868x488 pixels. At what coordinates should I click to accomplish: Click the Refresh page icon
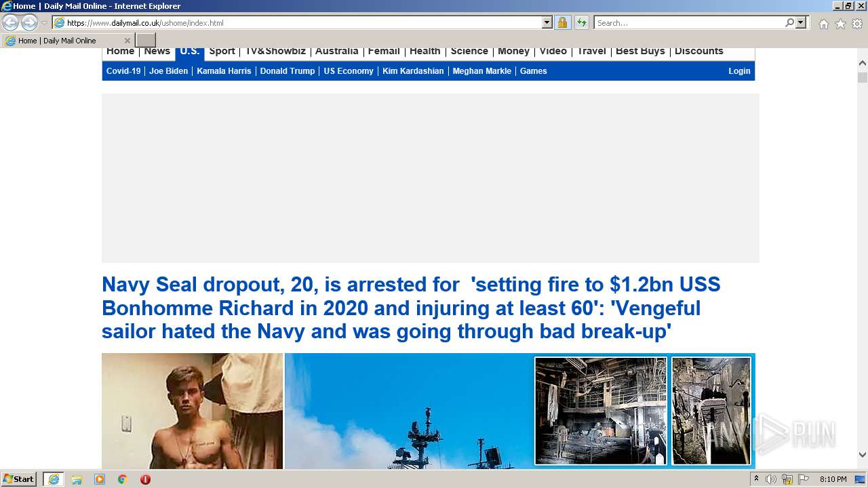click(581, 23)
